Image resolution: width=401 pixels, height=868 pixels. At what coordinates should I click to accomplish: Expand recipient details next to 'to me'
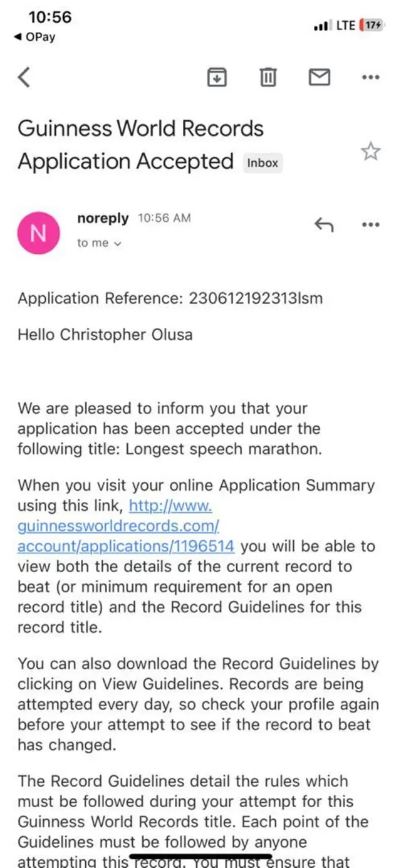tap(117, 244)
